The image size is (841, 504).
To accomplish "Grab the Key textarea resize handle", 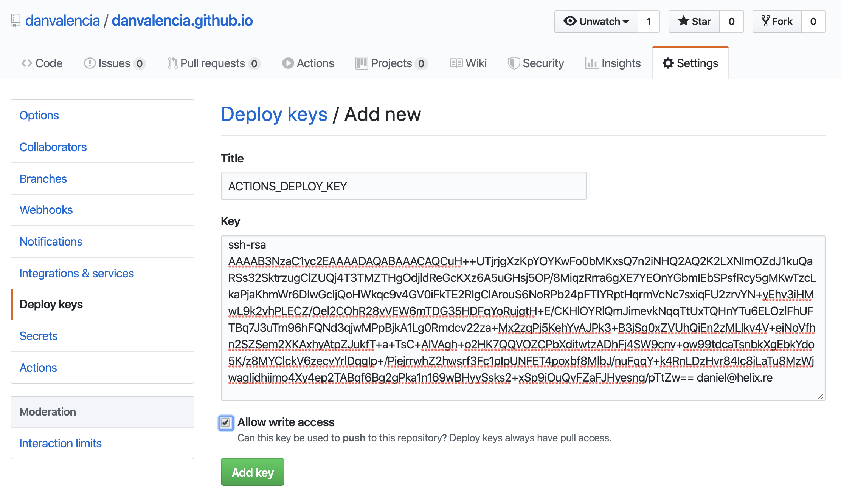I will pyautogui.click(x=821, y=396).
